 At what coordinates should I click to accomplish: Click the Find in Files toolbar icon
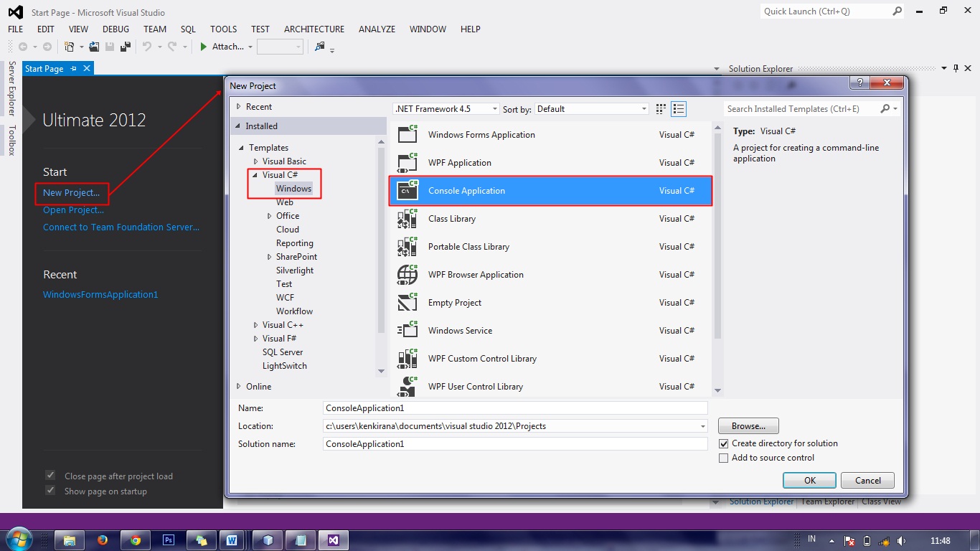[x=320, y=47]
